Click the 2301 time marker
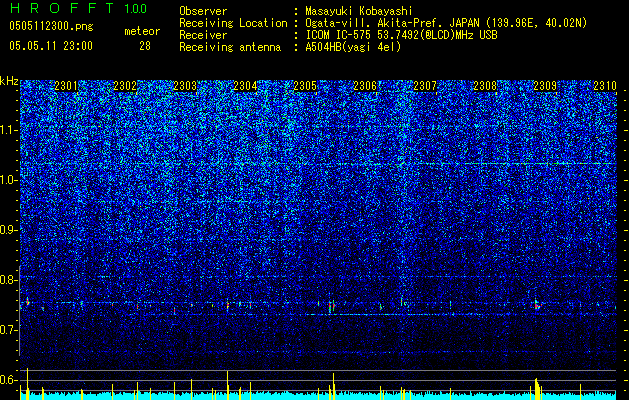The height and width of the screenshot is (400, 629). point(66,86)
